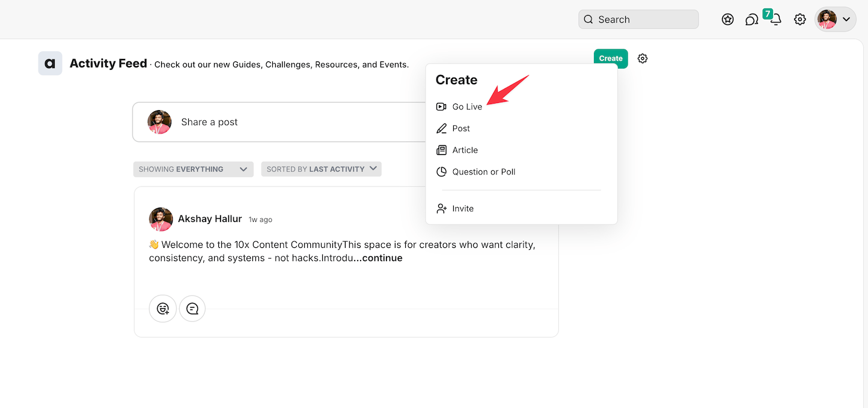Choose Question or Poll option
The image size is (868, 408).
pyautogui.click(x=483, y=172)
